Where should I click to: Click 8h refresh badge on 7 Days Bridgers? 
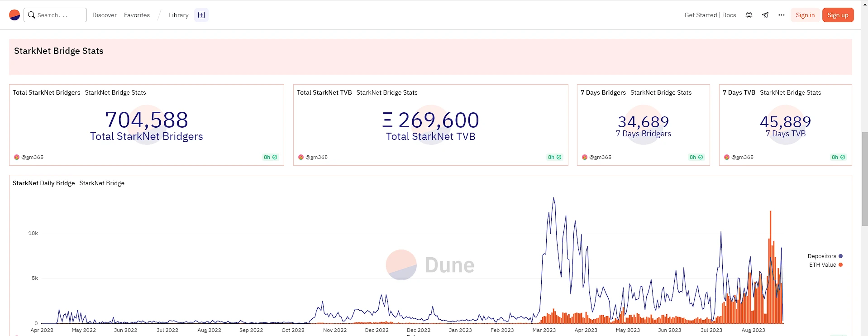point(696,157)
